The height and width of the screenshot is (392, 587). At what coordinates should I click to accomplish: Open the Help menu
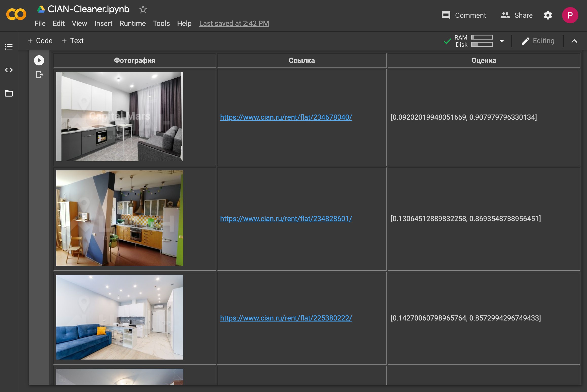pyautogui.click(x=184, y=23)
